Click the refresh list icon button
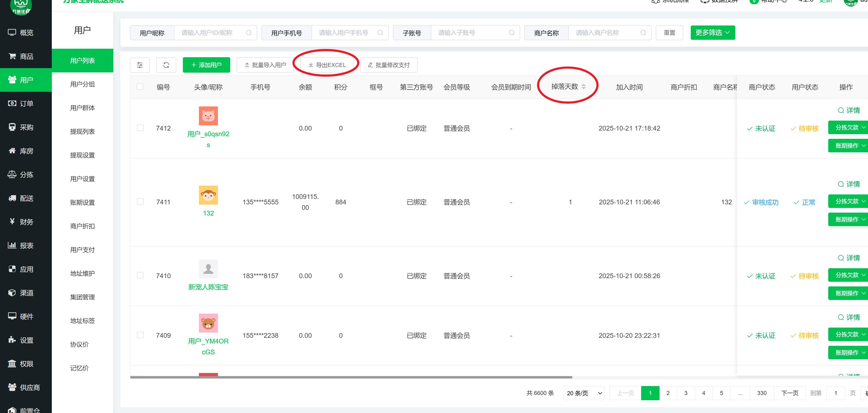Image resolution: width=868 pixels, height=413 pixels. [166, 65]
